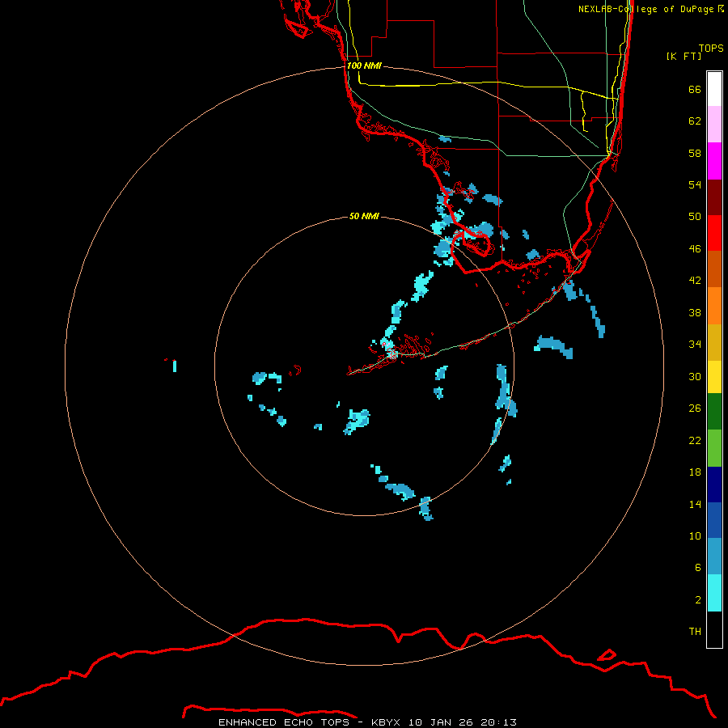Screen dimensions: 728x728
Task: Select the 34 value on the legend
Action: (695, 344)
